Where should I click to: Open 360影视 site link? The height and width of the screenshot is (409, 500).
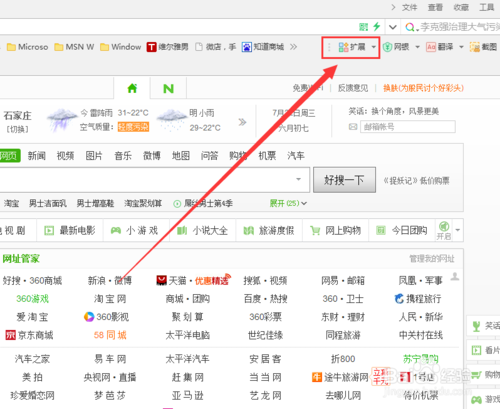point(106,317)
